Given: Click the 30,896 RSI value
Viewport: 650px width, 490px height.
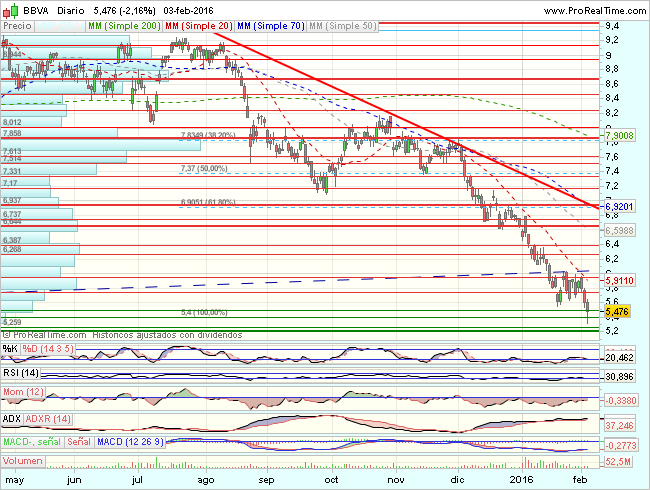Looking at the screenshot, I should tap(619, 377).
